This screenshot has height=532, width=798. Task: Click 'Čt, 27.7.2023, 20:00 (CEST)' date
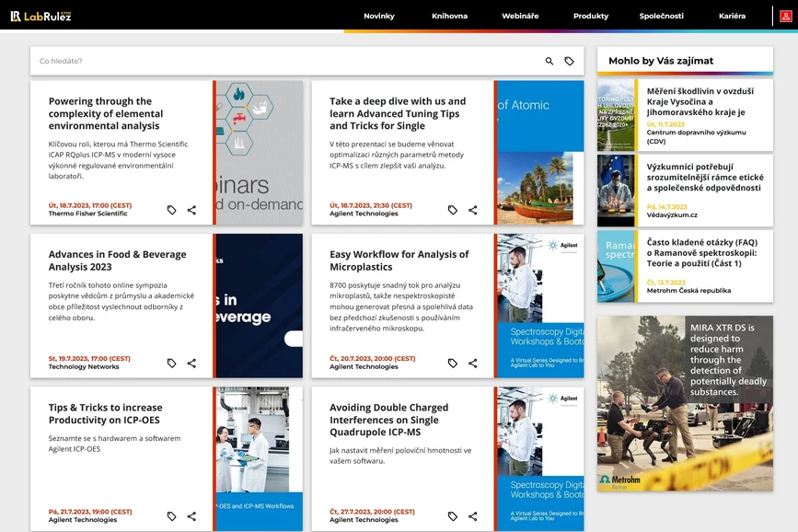(x=372, y=512)
